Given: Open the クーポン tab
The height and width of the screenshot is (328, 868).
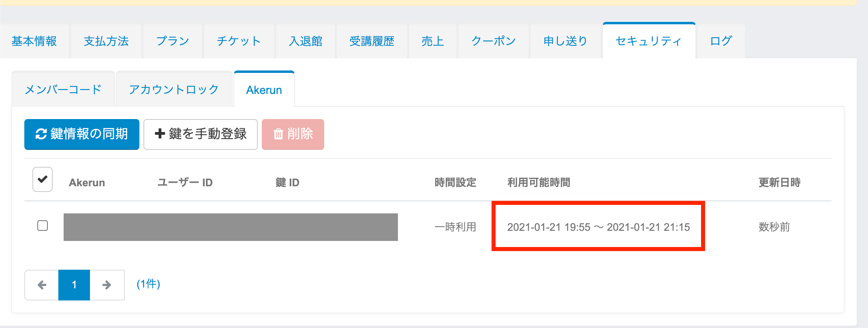Looking at the screenshot, I should click(494, 41).
